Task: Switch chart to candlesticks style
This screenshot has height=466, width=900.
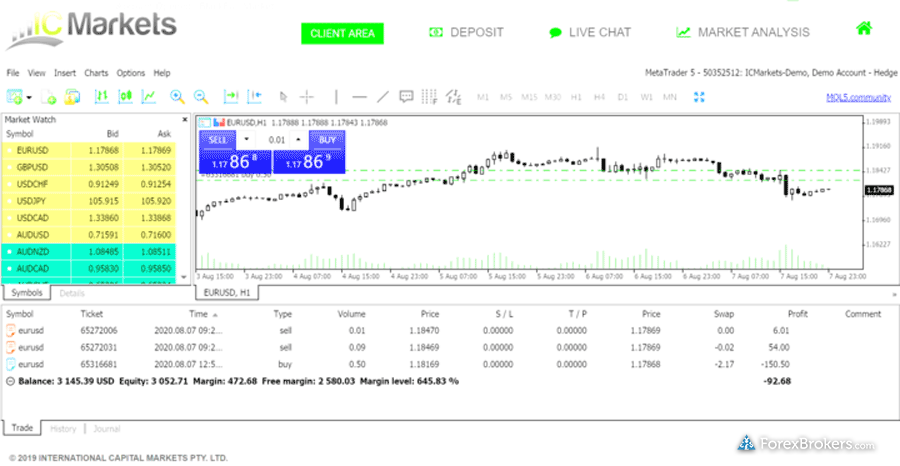Action: 125,97
